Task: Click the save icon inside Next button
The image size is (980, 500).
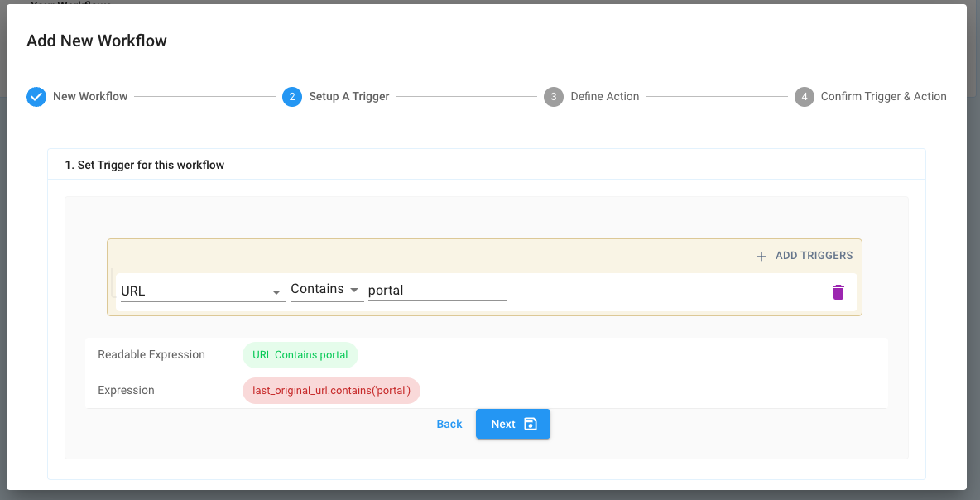Action: click(x=531, y=424)
